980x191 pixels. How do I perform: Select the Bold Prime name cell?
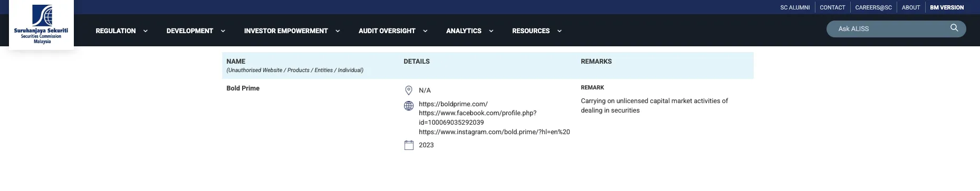[x=243, y=88]
